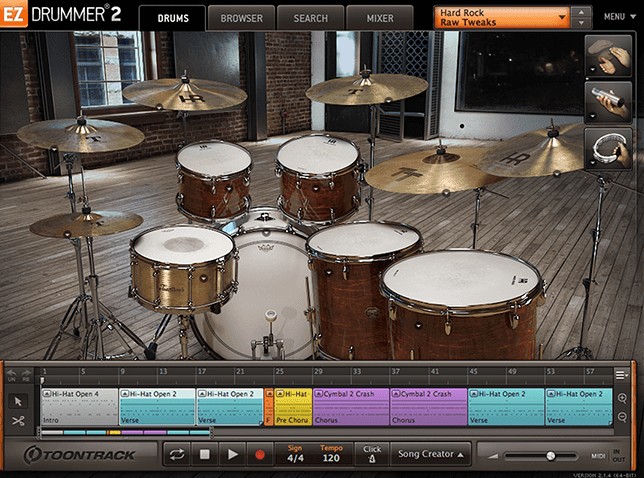Toggle the Click metronome

(x=372, y=454)
